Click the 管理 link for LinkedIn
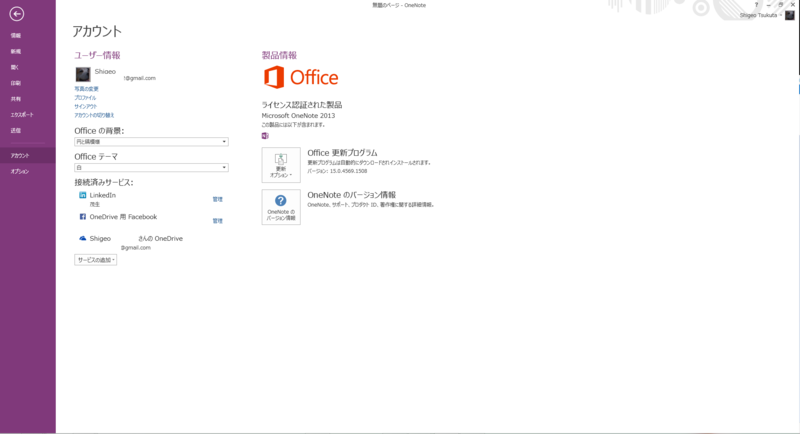This screenshot has height=434, width=800. 217,199
